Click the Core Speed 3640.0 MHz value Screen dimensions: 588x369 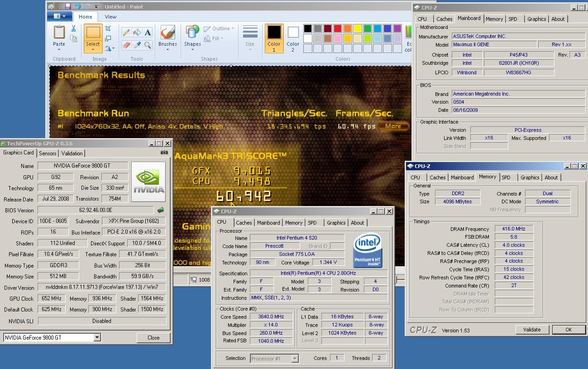[271, 316]
